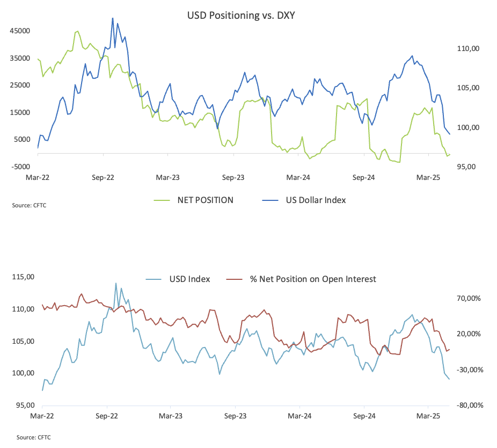Click % Net Position on Open Interest label

point(313,279)
